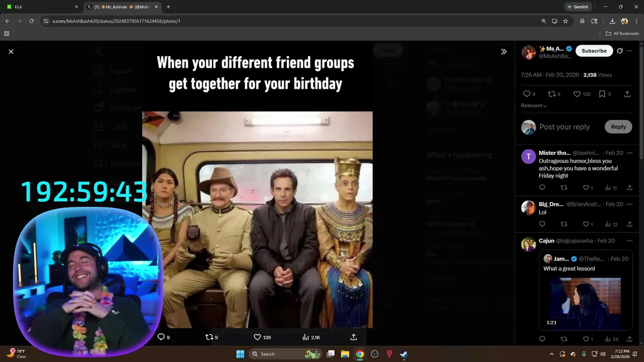Screen dimensions: 644x362
Task: Open the Relevant sort dropdown
Action: pos(534,106)
